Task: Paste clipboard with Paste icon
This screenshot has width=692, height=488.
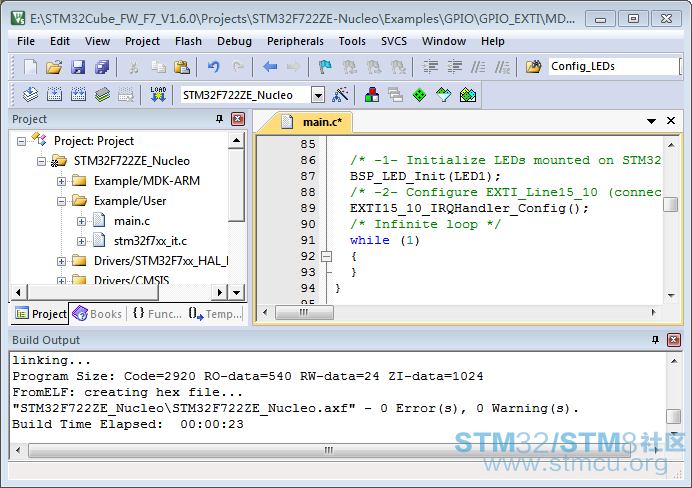Action: (x=181, y=67)
